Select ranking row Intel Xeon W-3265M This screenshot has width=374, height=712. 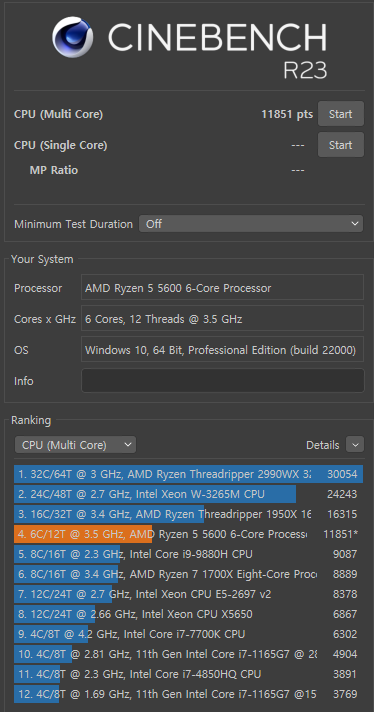point(188,494)
